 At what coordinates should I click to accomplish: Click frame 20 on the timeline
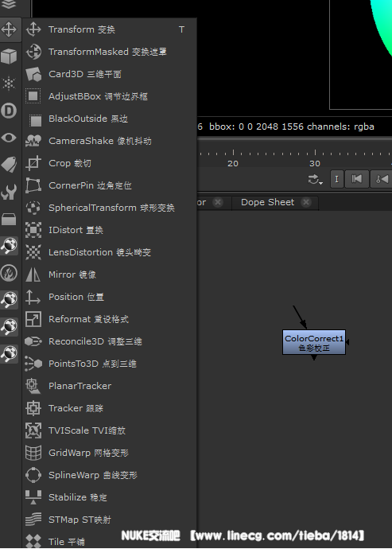point(233,164)
